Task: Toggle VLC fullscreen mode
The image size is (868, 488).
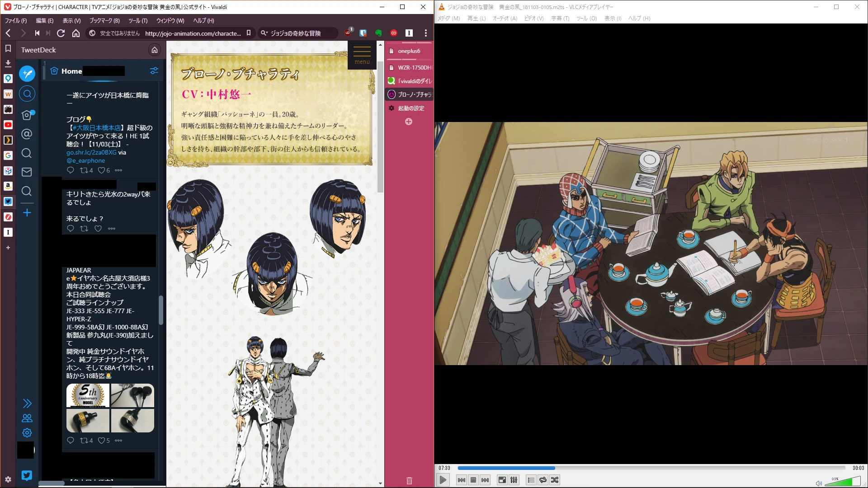Action: coord(502,480)
